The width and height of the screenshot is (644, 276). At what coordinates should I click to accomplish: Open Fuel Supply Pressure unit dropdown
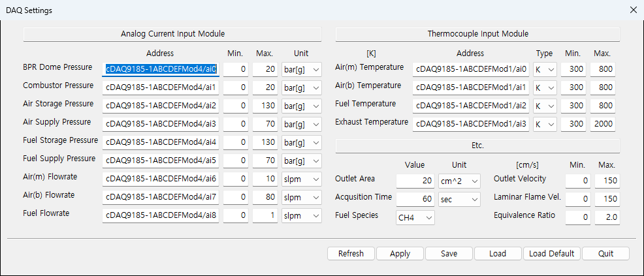(x=302, y=161)
